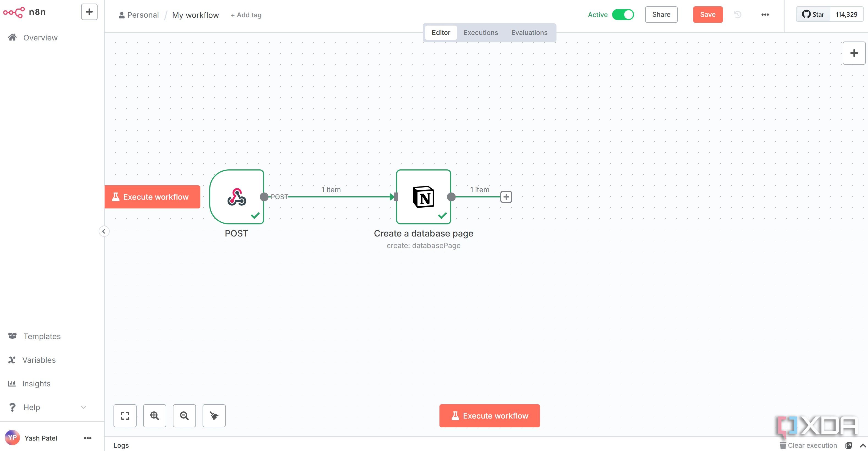Open the three-dot workflow menu in header
868x451 pixels.
point(765,15)
